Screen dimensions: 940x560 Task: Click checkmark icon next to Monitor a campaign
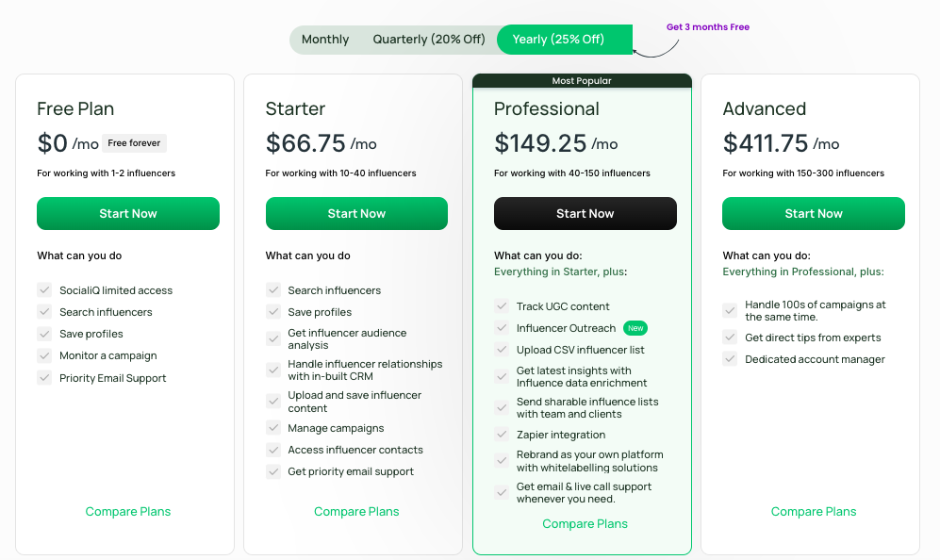coord(44,355)
